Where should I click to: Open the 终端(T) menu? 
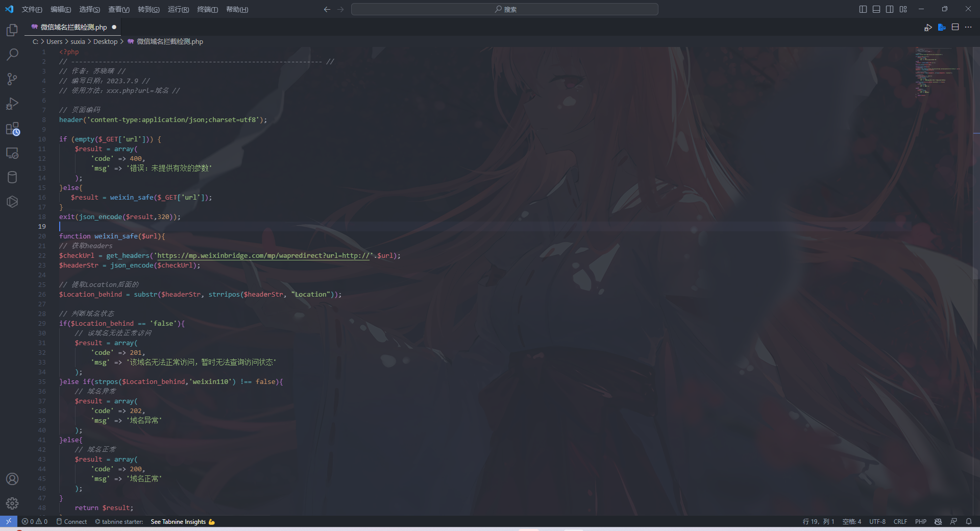[207, 9]
